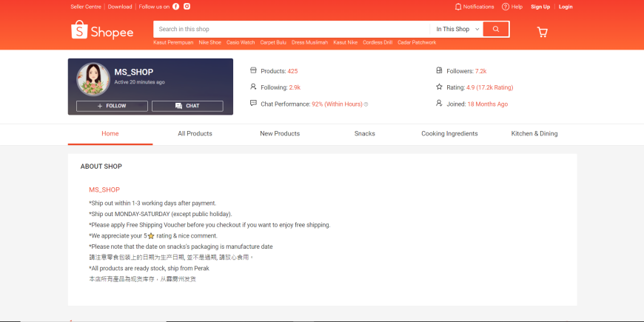
Task: Click the Following count 2.9k
Action: pos(295,87)
